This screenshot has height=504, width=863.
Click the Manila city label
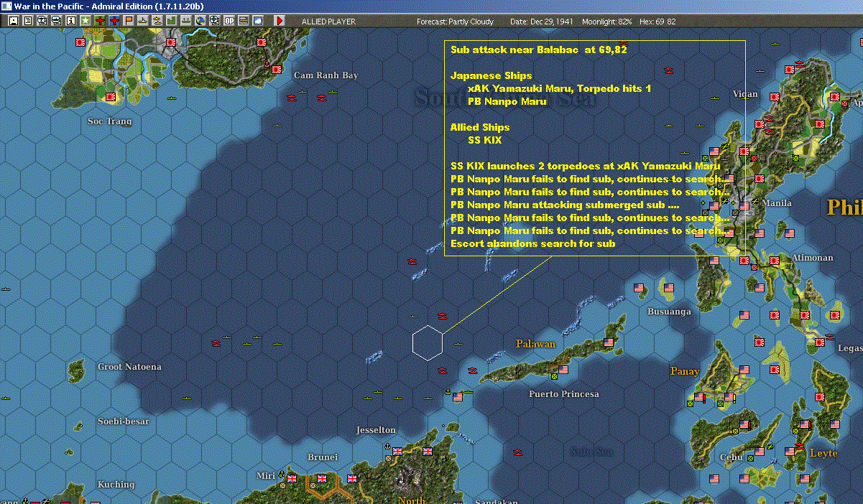pyautogui.click(x=776, y=203)
